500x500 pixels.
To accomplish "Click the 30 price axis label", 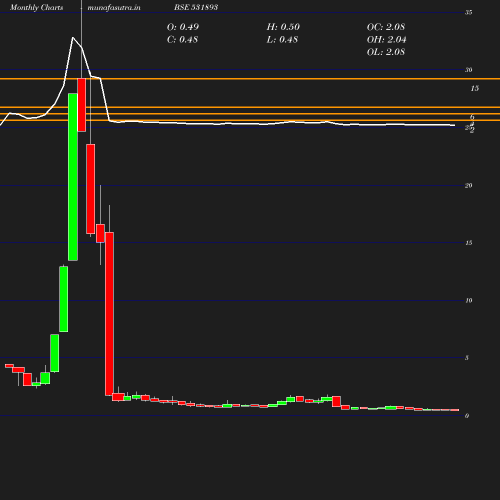I will coord(469,70).
